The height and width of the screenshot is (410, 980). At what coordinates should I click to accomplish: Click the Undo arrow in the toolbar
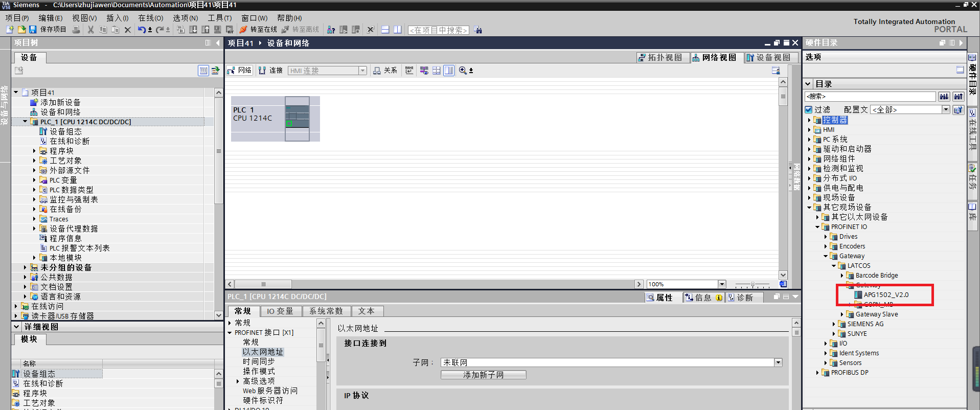click(x=142, y=30)
